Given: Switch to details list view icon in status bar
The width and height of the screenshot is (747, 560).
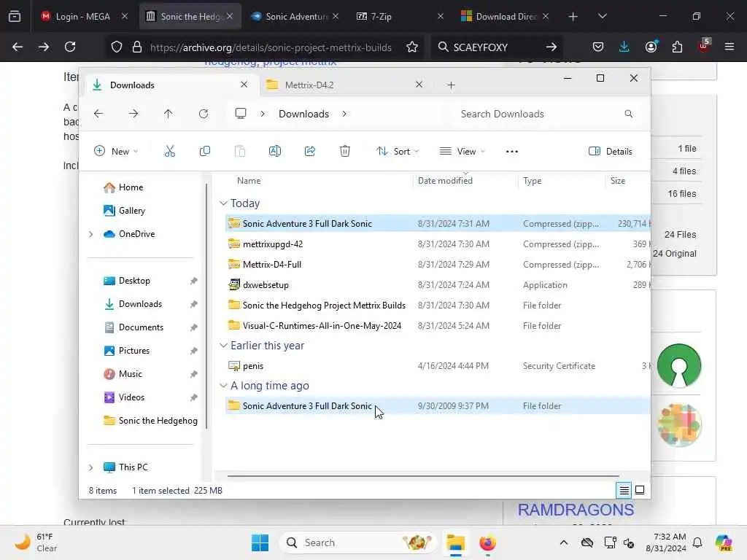Looking at the screenshot, I should click(624, 490).
